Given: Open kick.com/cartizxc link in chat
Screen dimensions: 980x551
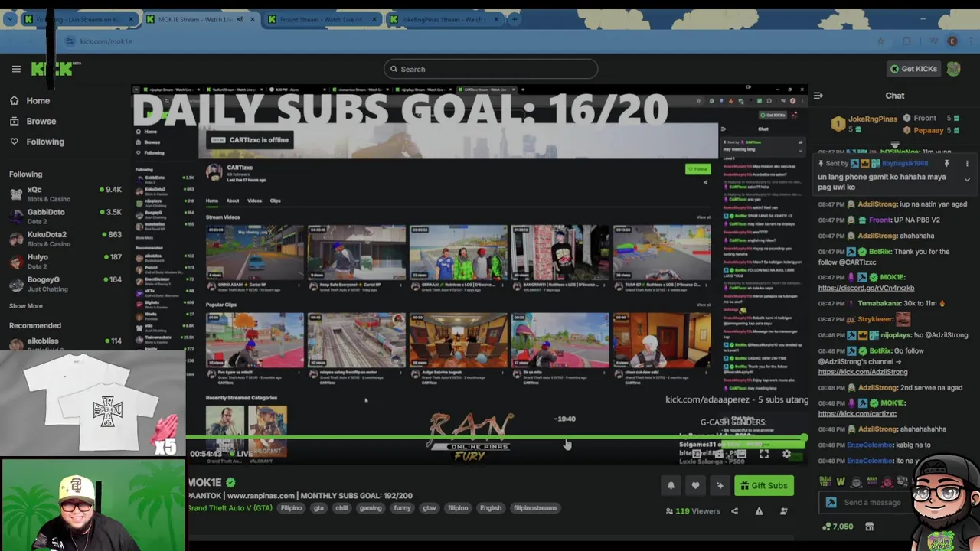Looking at the screenshot, I should pos(857,414).
